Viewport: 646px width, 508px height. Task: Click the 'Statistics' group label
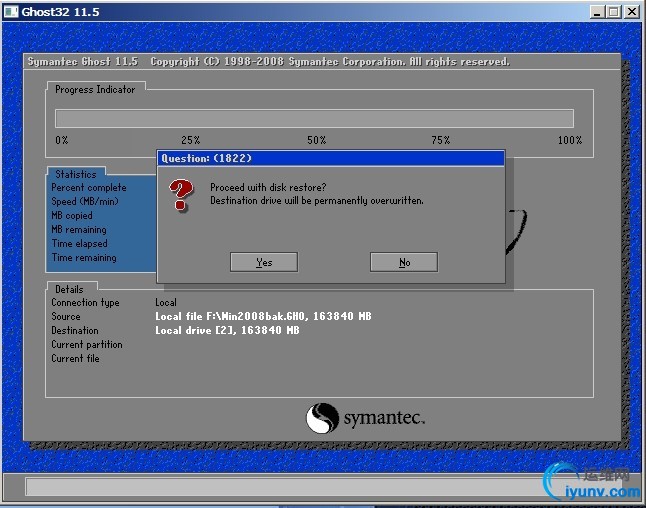pyautogui.click(x=76, y=174)
